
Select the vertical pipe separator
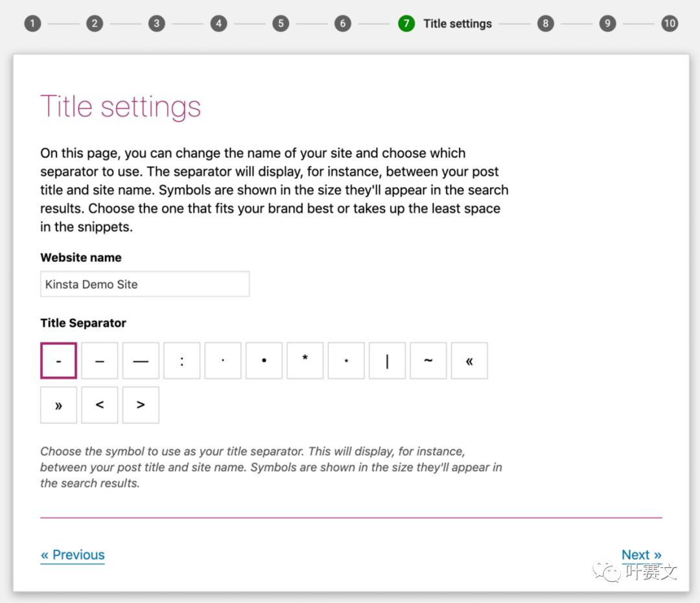(x=387, y=361)
